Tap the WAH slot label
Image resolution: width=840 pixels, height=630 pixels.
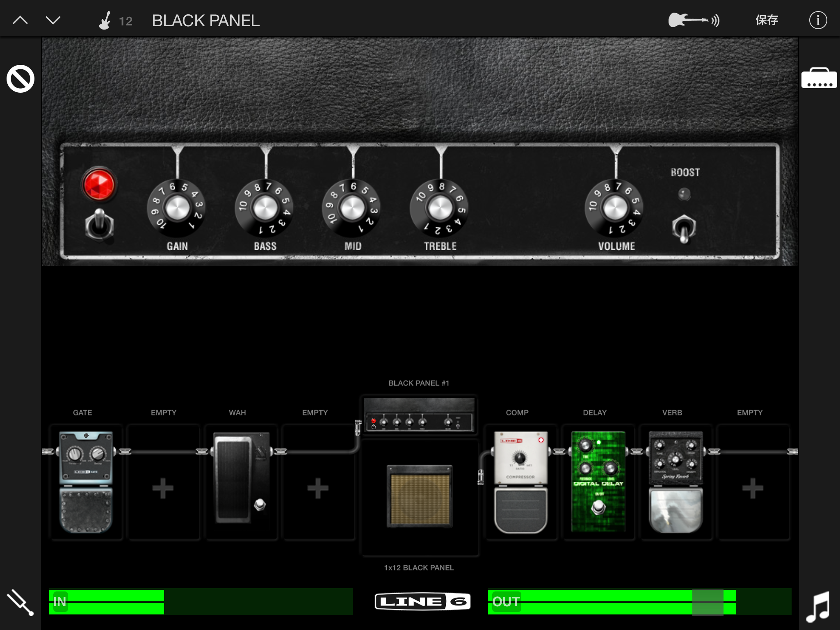click(x=237, y=413)
